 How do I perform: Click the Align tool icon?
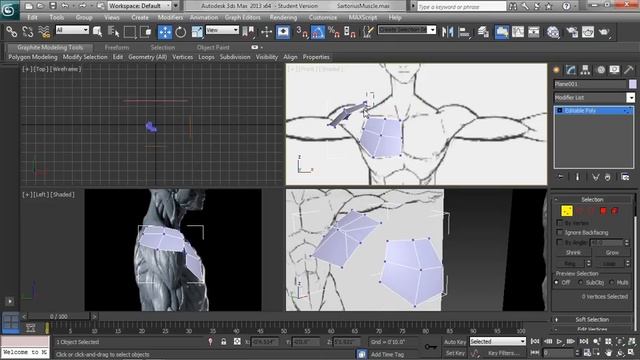click(x=464, y=32)
